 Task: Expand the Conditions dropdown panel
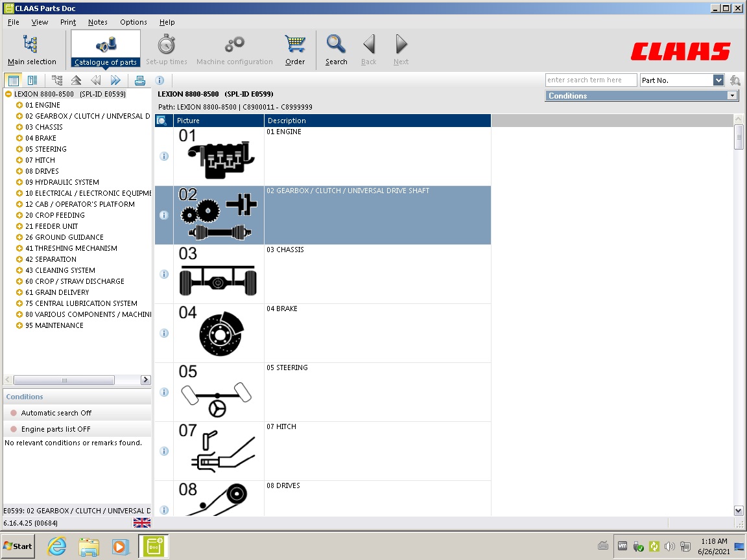point(732,96)
